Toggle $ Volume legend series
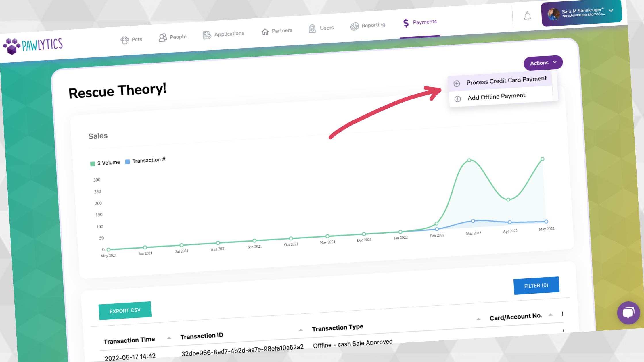Screen dimensions: 644x362 105,163
